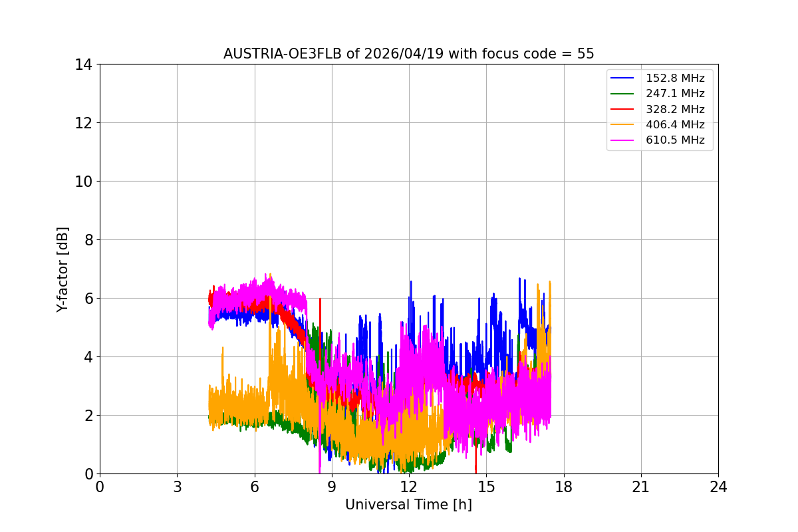Image resolution: width=798 pixels, height=532 pixels.
Task: Click the y-axis tick label 8
Action: (x=89, y=240)
